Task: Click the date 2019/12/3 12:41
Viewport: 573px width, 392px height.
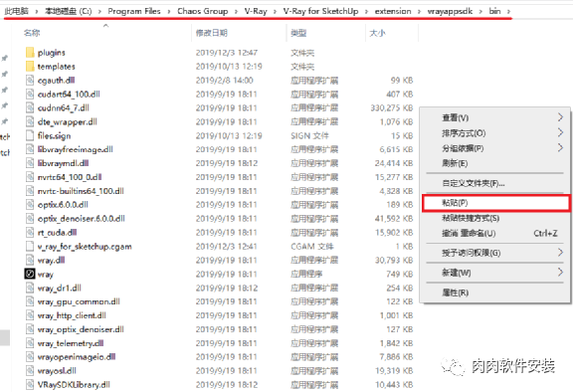Action: click(x=226, y=247)
